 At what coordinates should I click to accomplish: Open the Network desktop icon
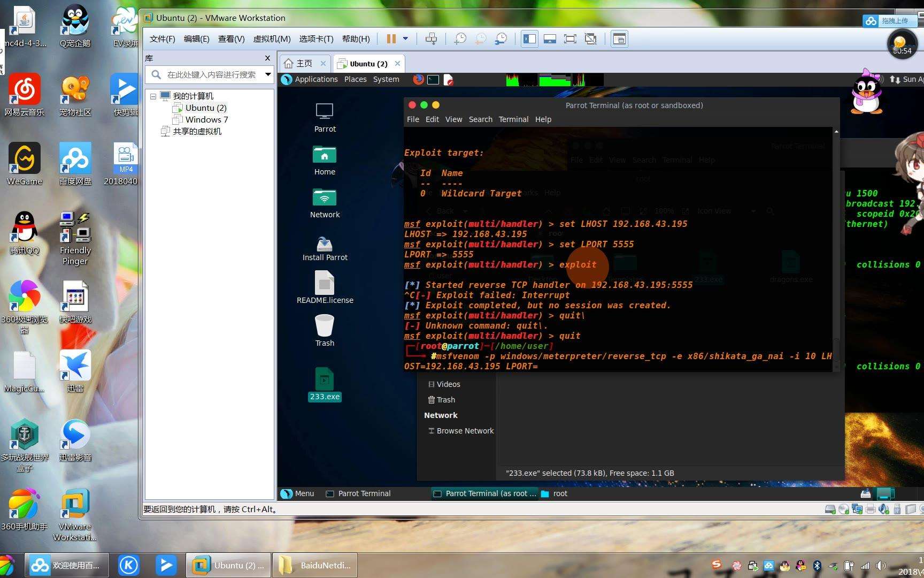click(x=325, y=203)
